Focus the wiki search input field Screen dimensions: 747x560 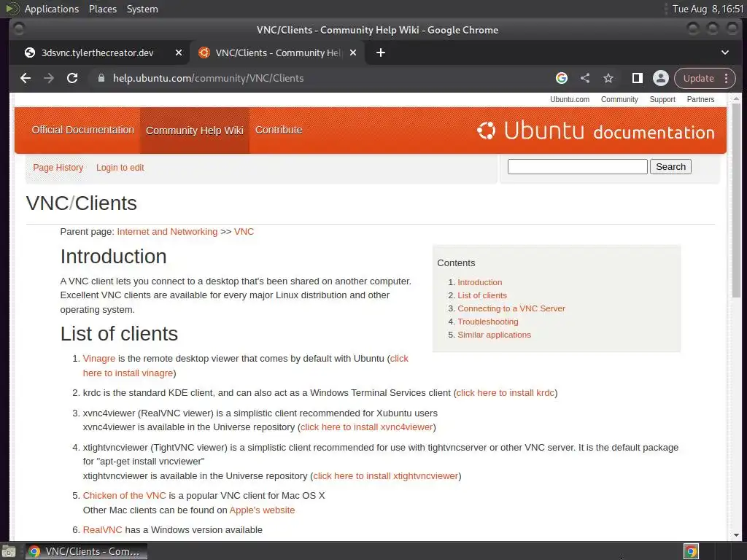pyautogui.click(x=578, y=167)
